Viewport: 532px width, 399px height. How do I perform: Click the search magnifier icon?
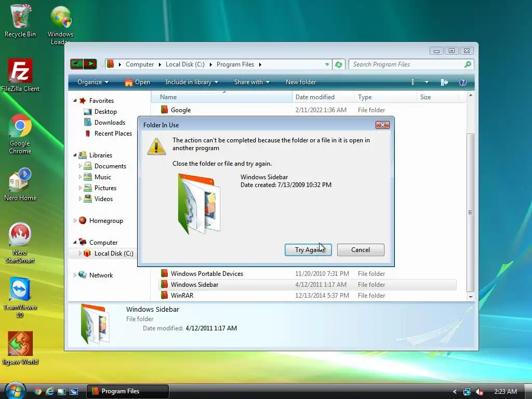pyautogui.click(x=468, y=64)
